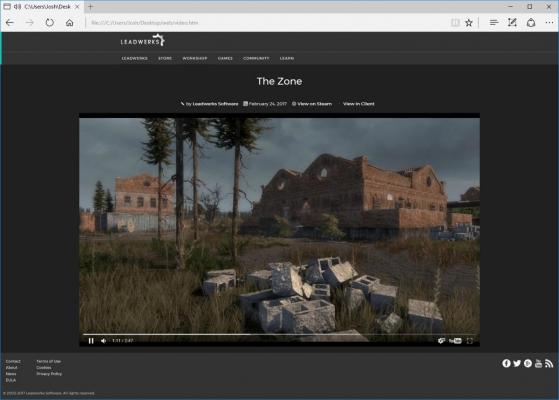Click View in Client link
Viewport: 559px width, 400px height.
(x=358, y=104)
